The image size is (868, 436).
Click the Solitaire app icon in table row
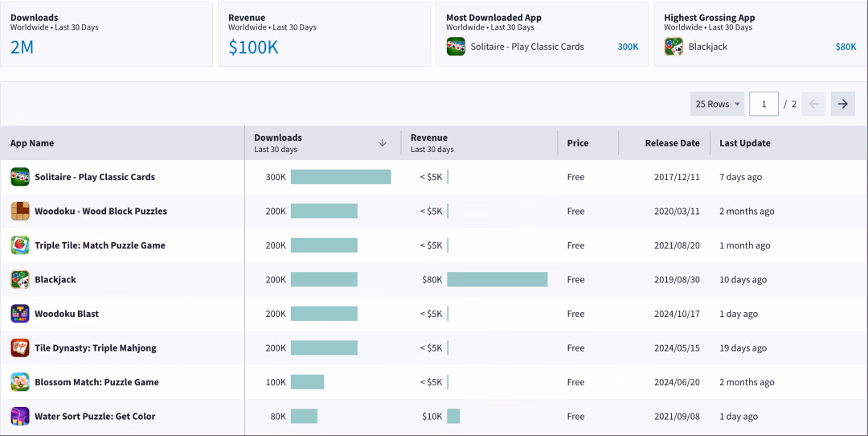pos(20,177)
